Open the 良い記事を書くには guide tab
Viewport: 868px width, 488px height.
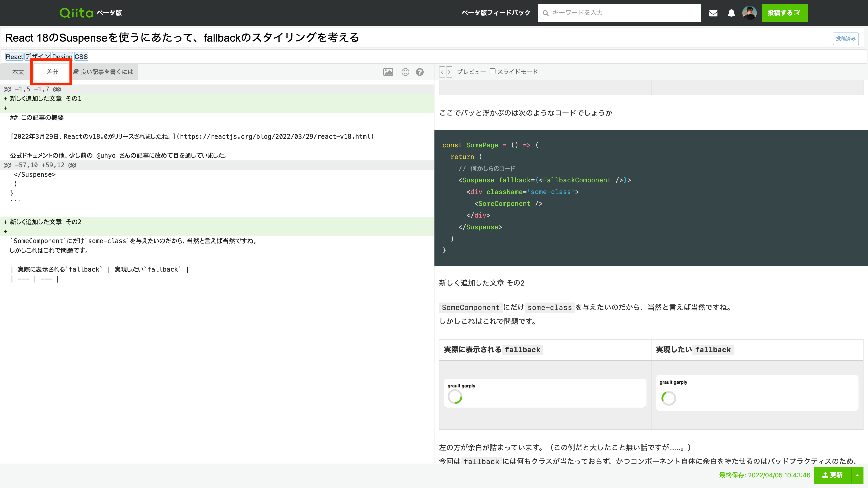(104, 72)
